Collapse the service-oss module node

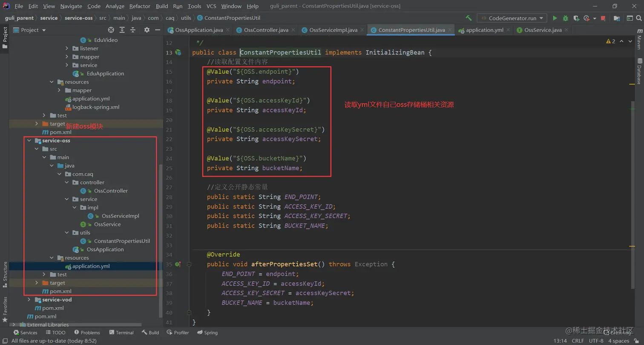click(x=29, y=140)
